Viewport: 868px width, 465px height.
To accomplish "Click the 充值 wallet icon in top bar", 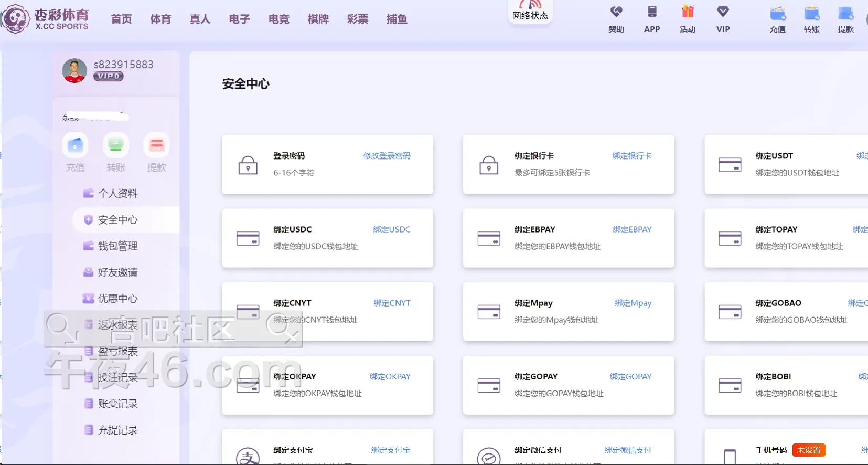I will pos(778,14).
